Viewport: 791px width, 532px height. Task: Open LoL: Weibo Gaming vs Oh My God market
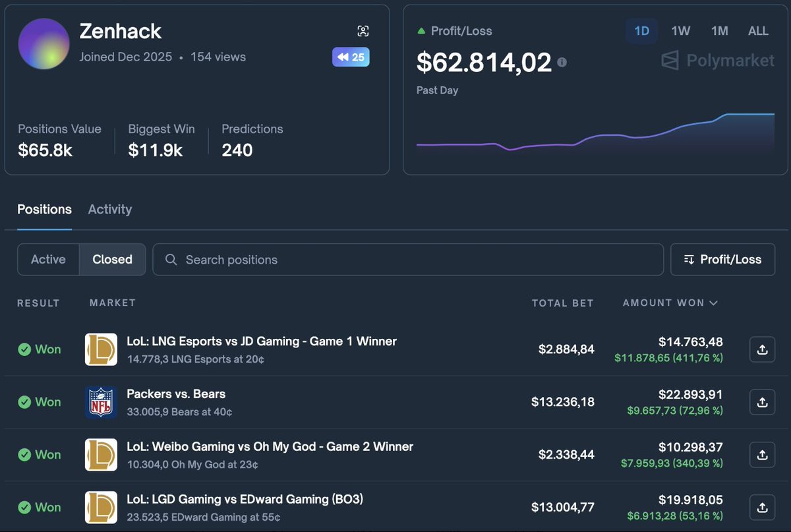270,447
